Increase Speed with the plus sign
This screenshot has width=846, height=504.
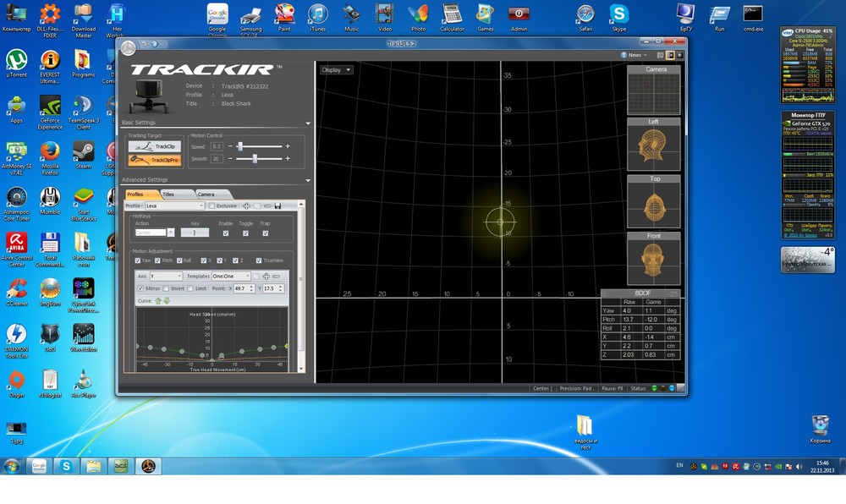[288, 146]
